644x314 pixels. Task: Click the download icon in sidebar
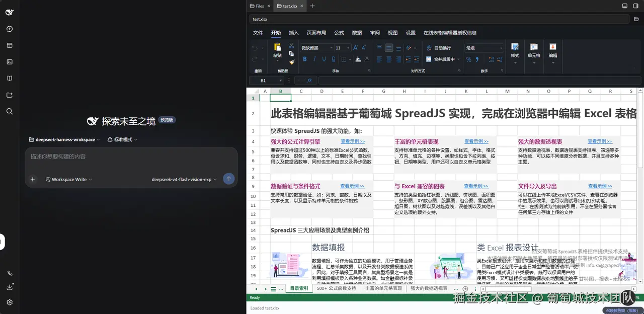(x=10, y=287)
